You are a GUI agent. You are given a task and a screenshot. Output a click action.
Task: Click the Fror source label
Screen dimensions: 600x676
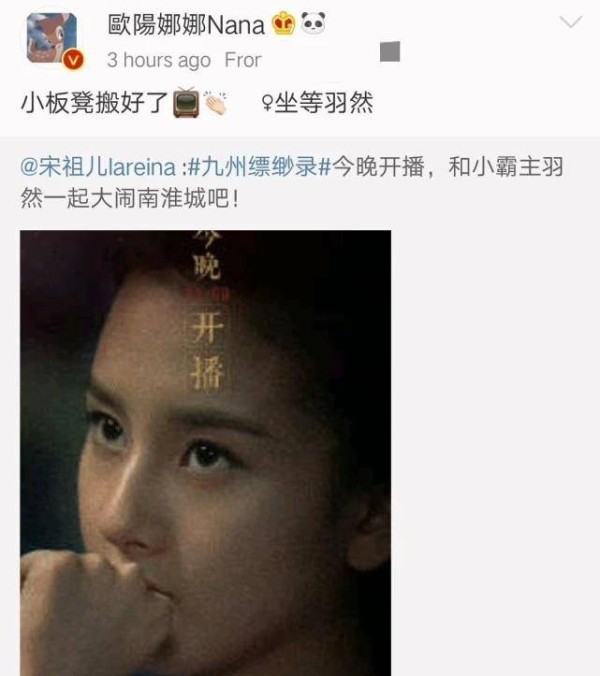pos(243,60)
